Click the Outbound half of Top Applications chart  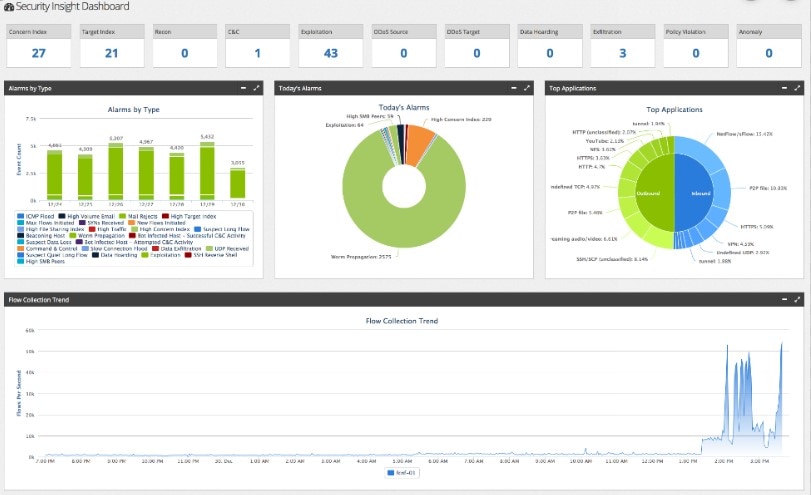[x=654, y=192]
